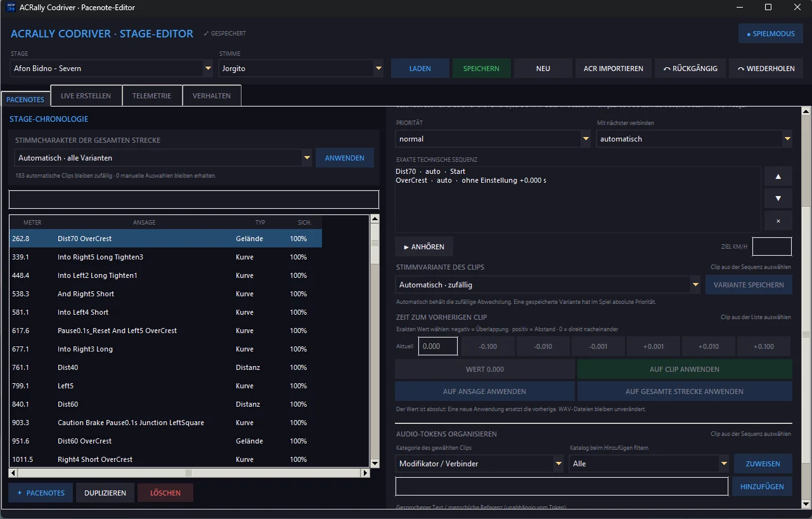Click the up arrow of the right panel scrollbar
Viewport: 812px width, 519px height.
806,112
